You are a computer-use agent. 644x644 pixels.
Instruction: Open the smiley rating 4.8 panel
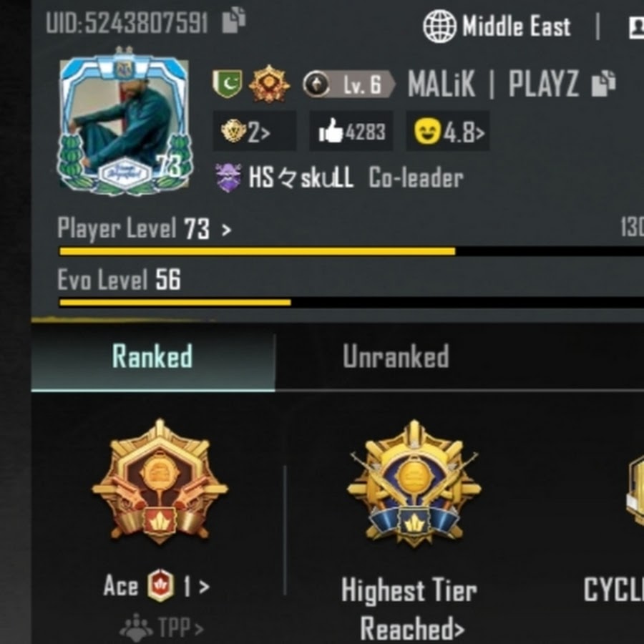click(448, 131)
